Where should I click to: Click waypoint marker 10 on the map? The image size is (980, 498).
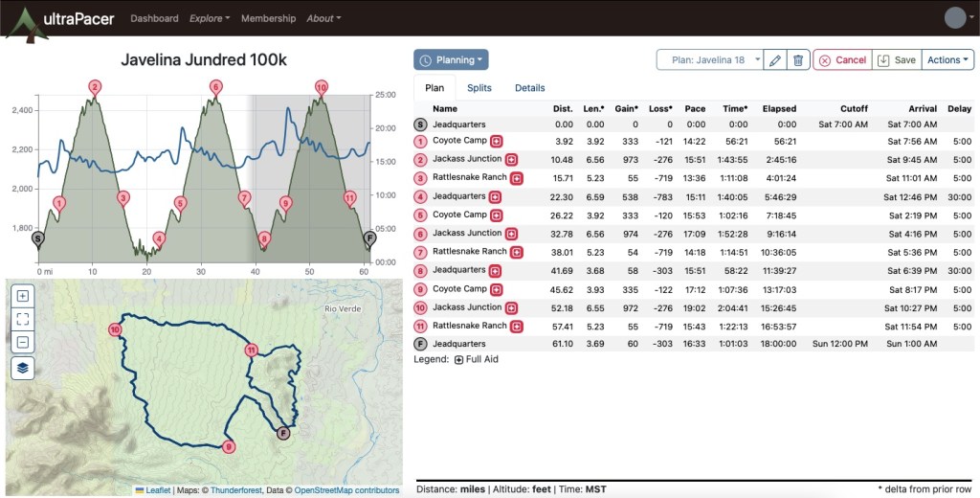pyautogui.click(x=115, y=330)
